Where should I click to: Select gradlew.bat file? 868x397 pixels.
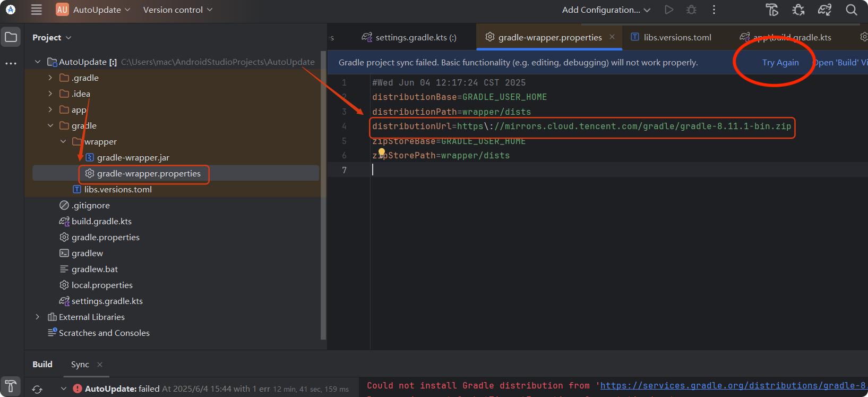tap(94, 269)
